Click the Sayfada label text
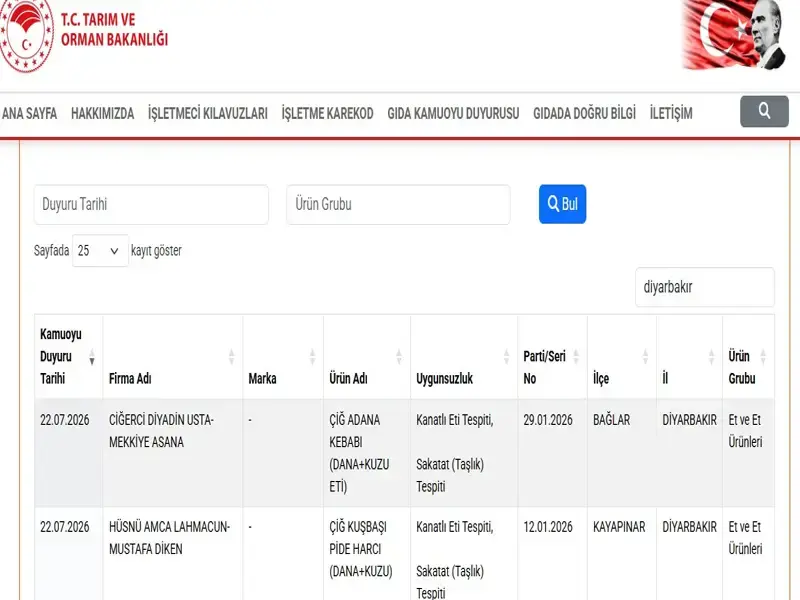 click(x=52, y=251)
